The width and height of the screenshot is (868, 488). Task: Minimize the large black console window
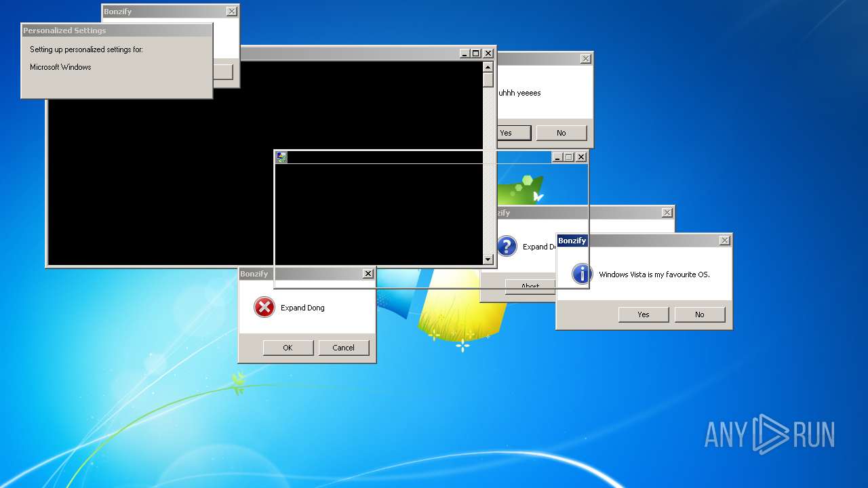click(465, 54)
